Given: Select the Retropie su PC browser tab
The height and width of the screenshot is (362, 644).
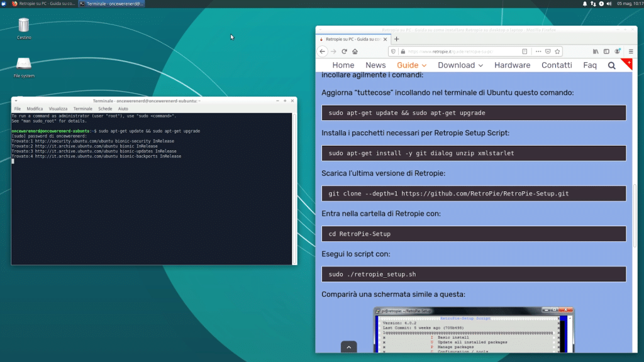Looking at the screenshot, I should pyautogui.click(x=353, y=40).
